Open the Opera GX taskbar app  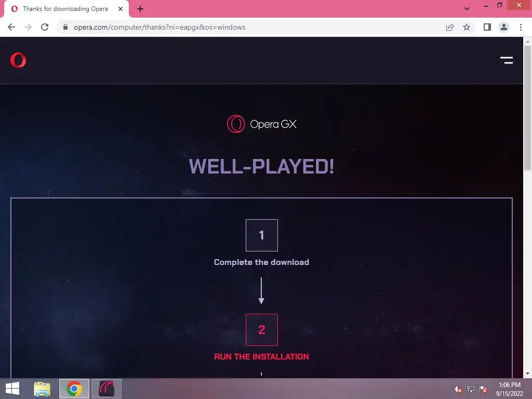pos(107,389)
